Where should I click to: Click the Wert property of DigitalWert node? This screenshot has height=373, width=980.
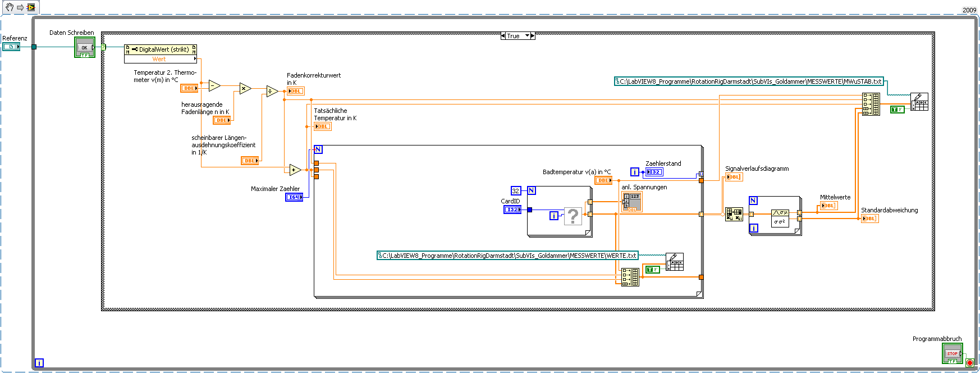click(160, 59)
